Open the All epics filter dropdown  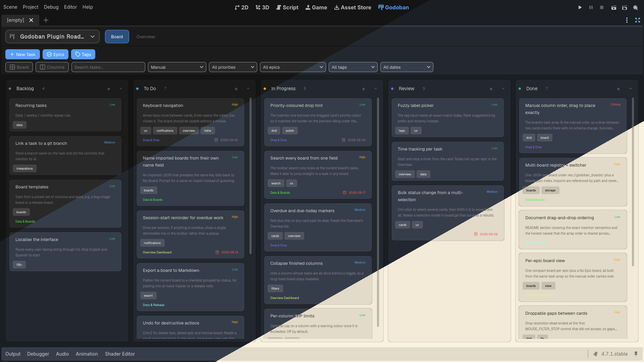(293, 67)
